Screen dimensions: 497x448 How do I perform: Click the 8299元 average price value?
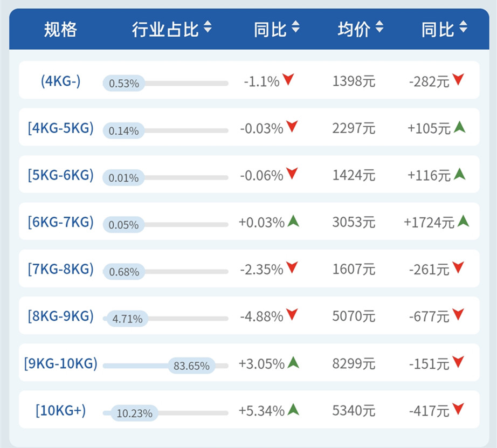(x=354, y=364)
